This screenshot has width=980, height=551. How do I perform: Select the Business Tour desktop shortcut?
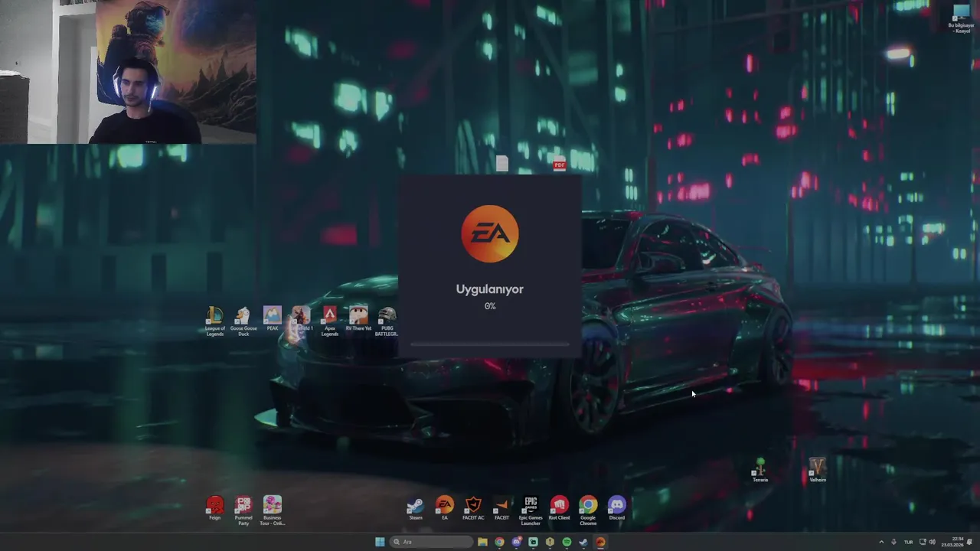[x=272, y=510]
